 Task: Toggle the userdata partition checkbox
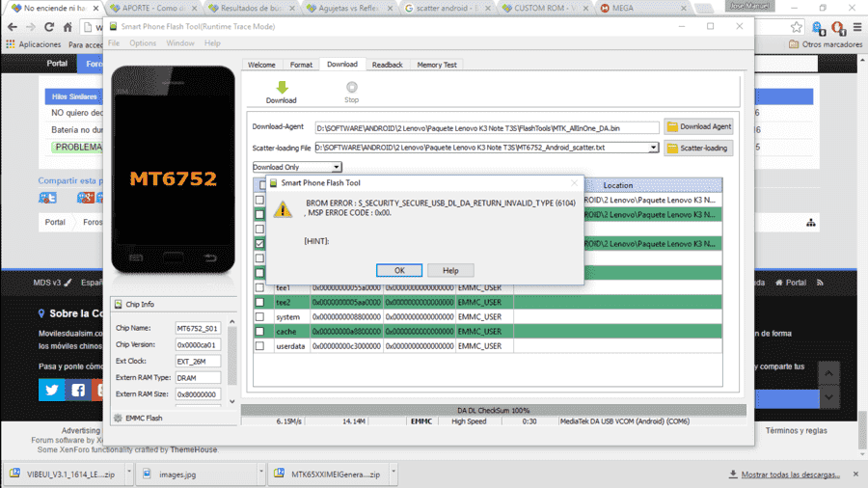(259, 346)
